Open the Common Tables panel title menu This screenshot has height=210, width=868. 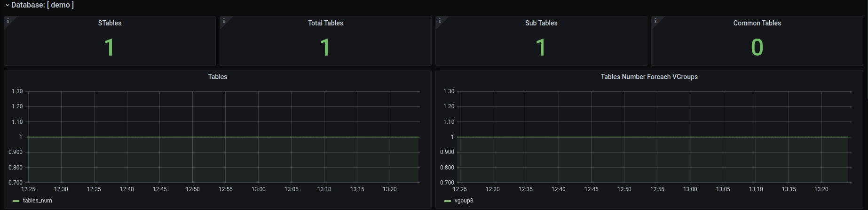757,23
